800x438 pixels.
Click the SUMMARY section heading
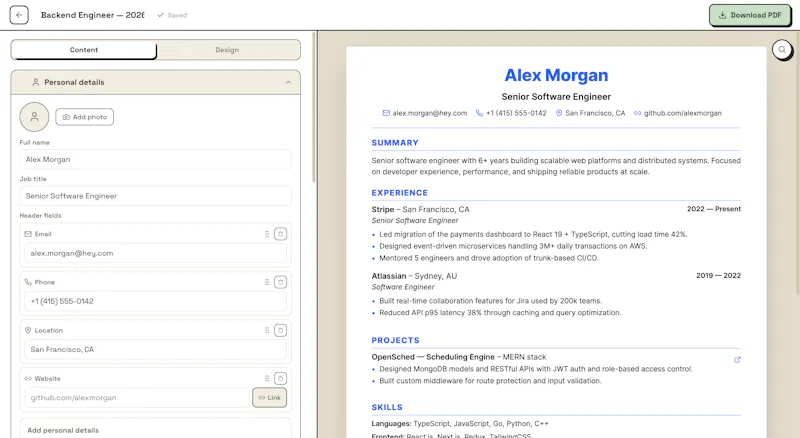395,143
